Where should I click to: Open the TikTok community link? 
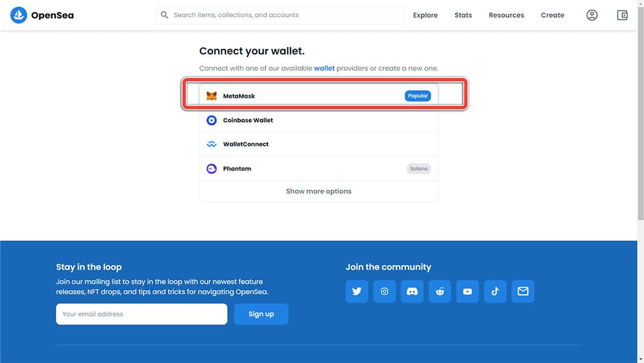496,291
